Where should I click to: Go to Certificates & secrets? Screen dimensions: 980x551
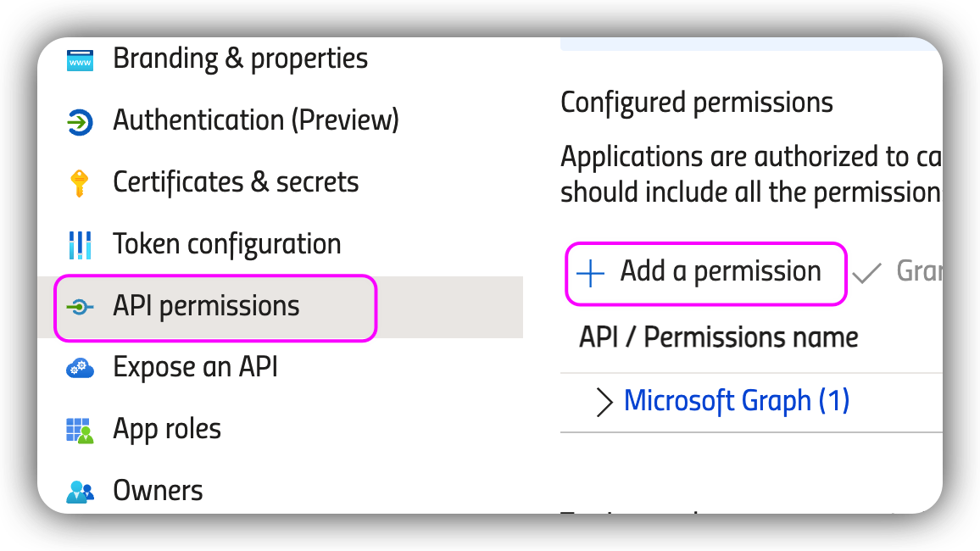tap(236, 182)
